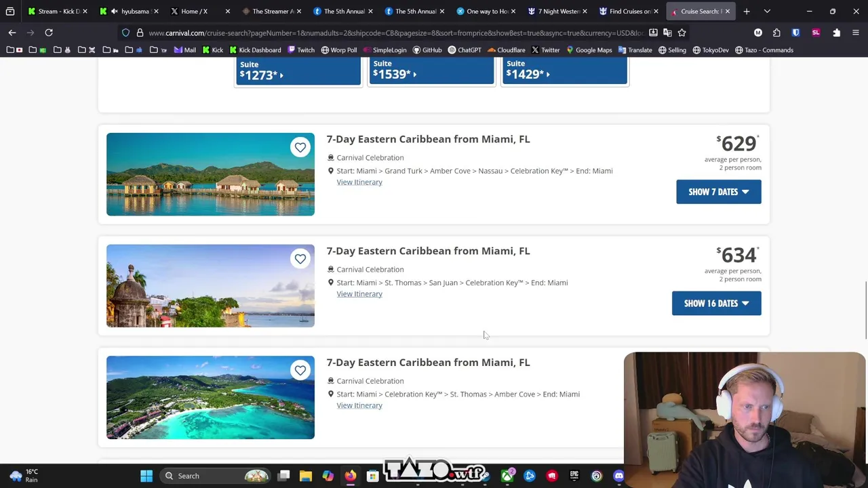Open the Worp Poll bookmark
This screenshot has height=488, width=868.
[338, 50]
